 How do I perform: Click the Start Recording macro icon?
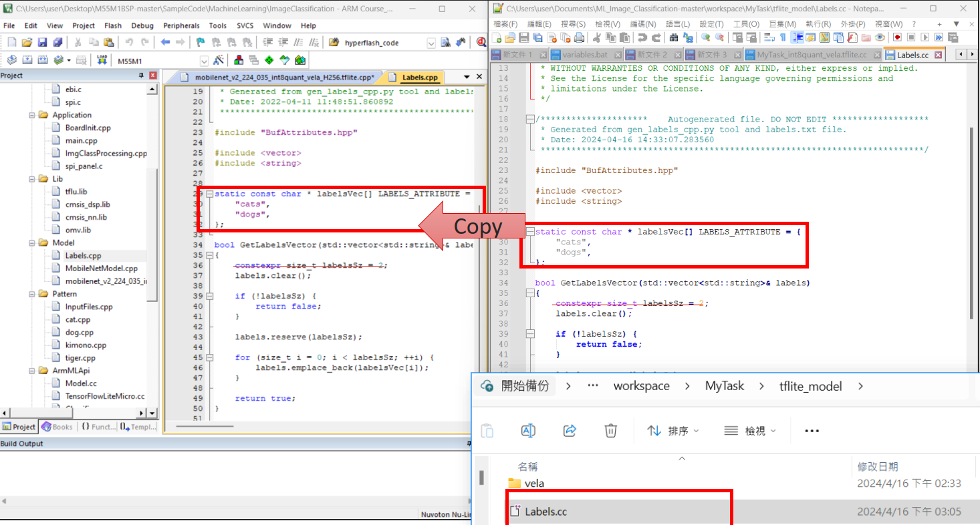897,37
